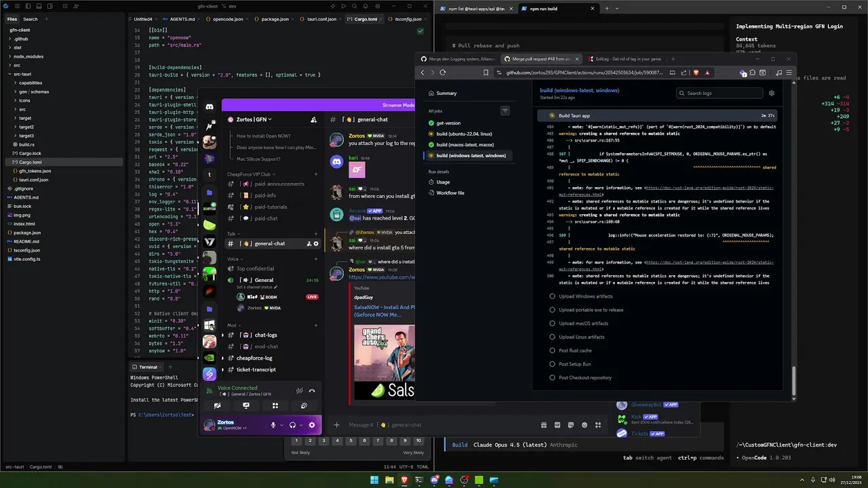Join the General voice channel
This screenshot has height=488, width=868.
(x=273, y=280)
